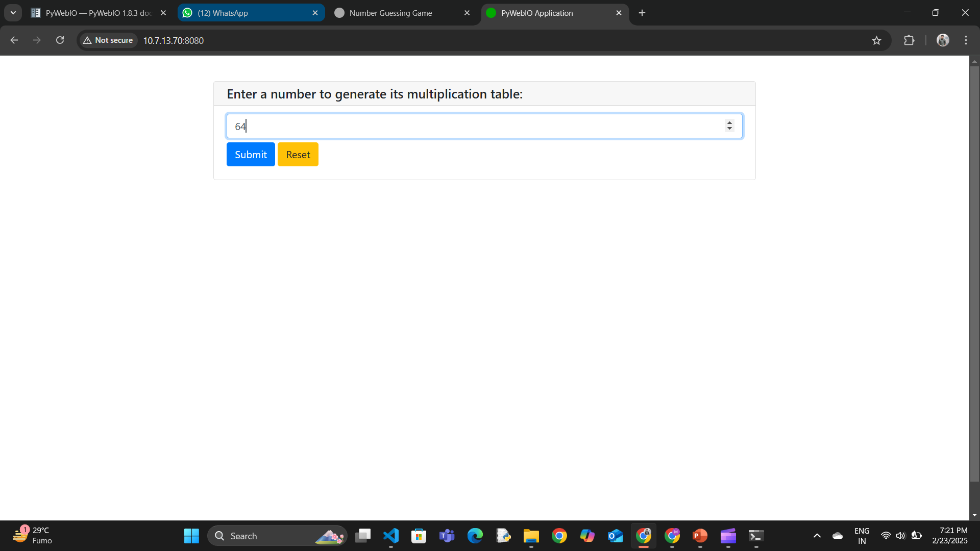Go back to the previous page
The height and width of the screenshot is (551, 980).
tap(14, 40)
